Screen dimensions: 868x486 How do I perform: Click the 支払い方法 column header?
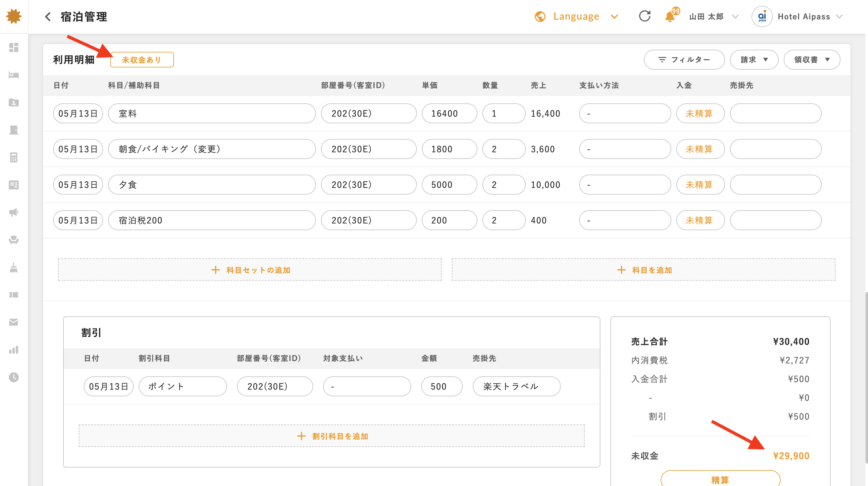coord(599,85)
